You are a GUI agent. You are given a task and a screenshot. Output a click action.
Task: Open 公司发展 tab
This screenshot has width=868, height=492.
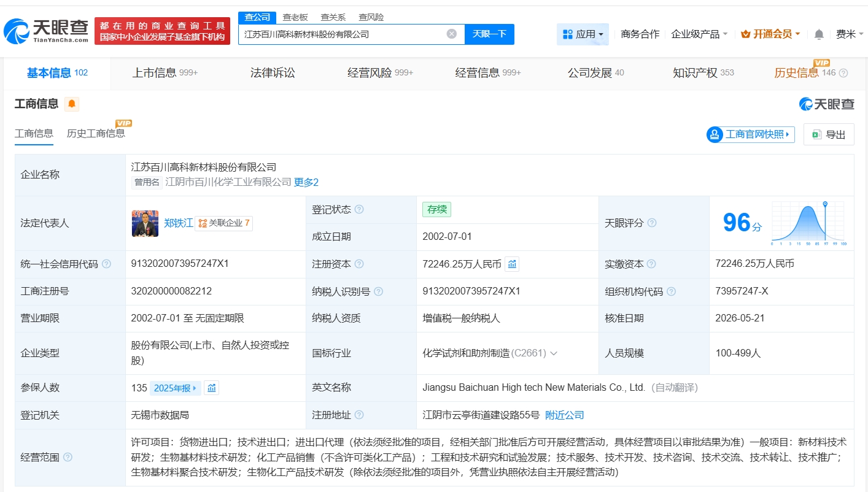click(596, 73)
